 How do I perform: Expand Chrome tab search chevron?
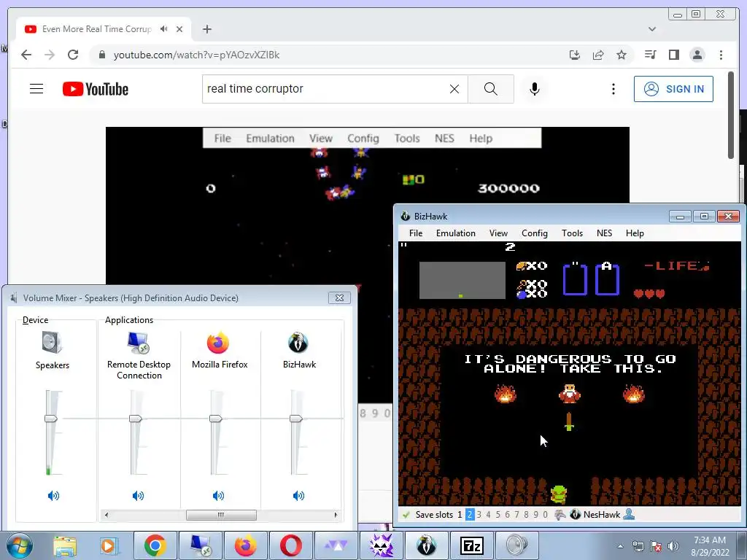(x=652, y=29)
